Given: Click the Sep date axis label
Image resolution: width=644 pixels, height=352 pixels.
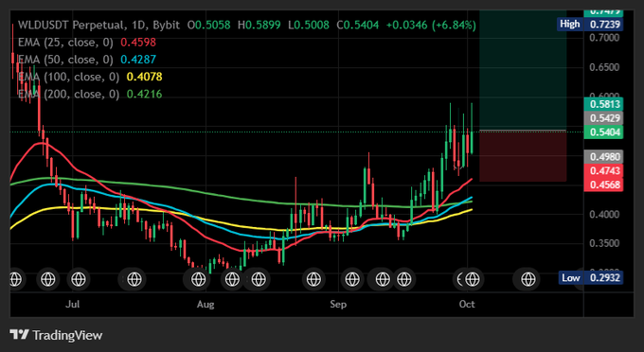Looking at the screenshot, I should tap(338, 305).
